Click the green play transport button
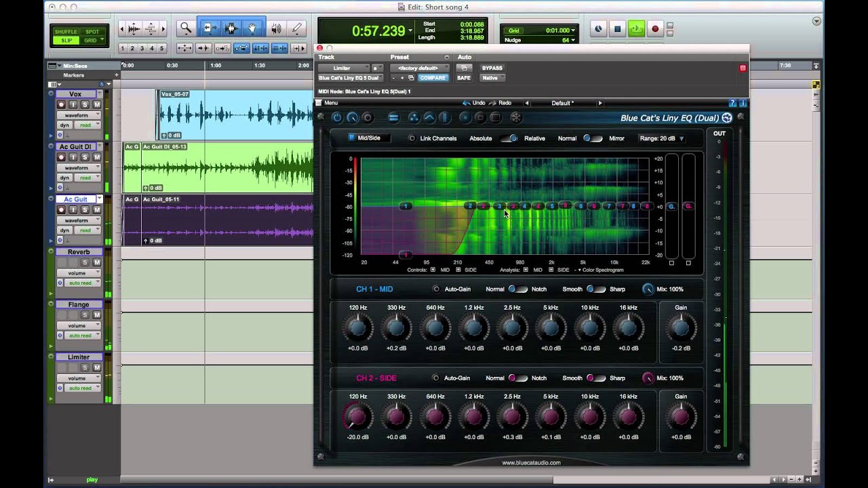Screen dimensions: 868x488 pos(636,28)
